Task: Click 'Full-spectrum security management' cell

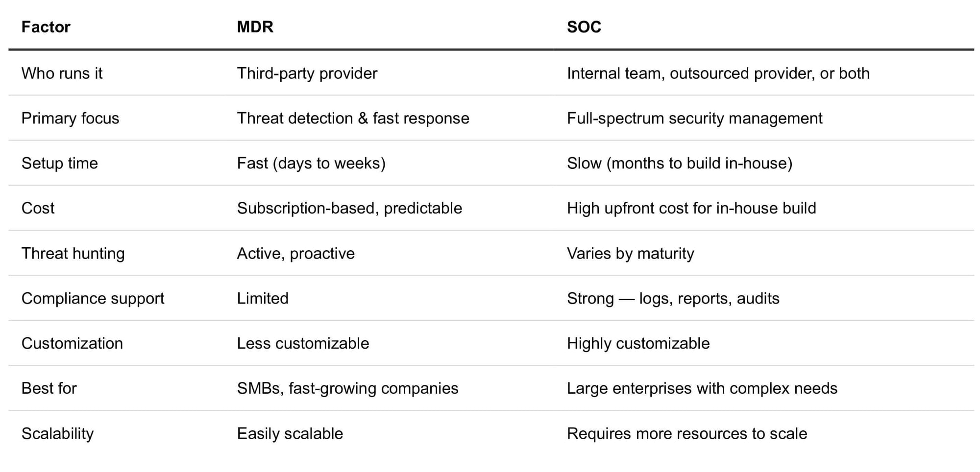Action: [694, 118]
